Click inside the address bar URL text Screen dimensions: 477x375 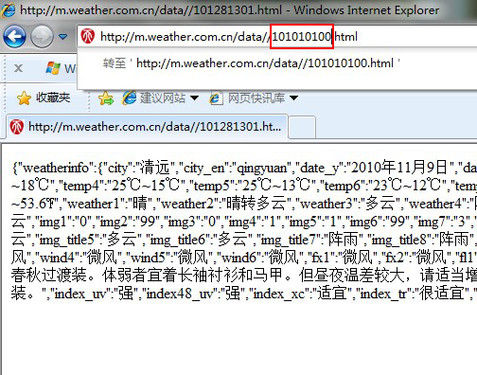pos(229,37)
